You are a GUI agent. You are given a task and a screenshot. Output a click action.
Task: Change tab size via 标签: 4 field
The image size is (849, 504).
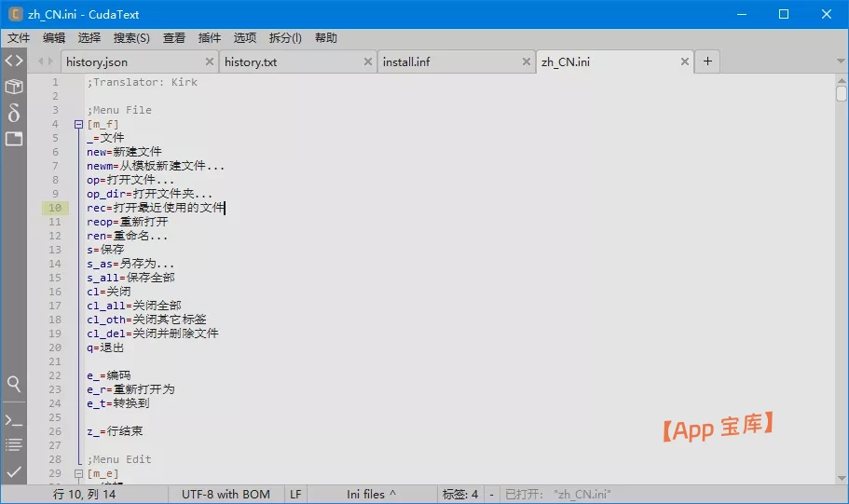[x=460, y=495]
